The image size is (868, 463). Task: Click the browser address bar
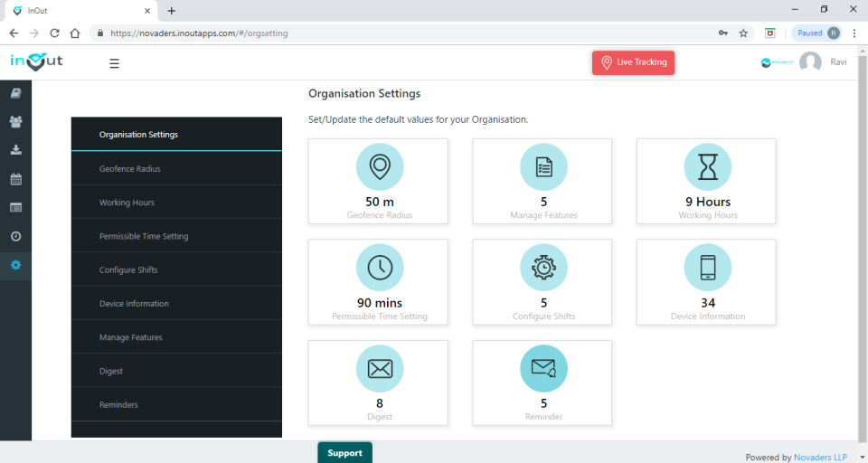pos(404,33)
